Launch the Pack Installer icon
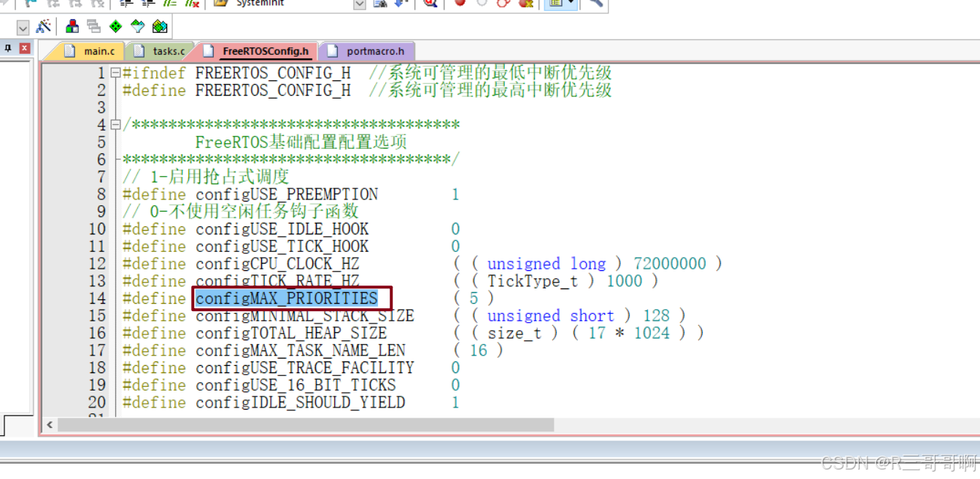The height and width of the screenshot is (479, 980). [161, 27]
